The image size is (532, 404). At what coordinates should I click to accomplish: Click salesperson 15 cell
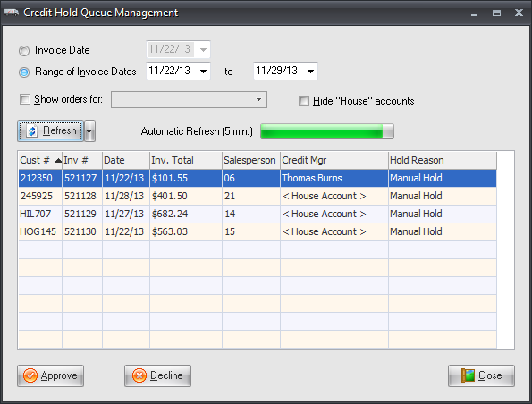(251, 231)
